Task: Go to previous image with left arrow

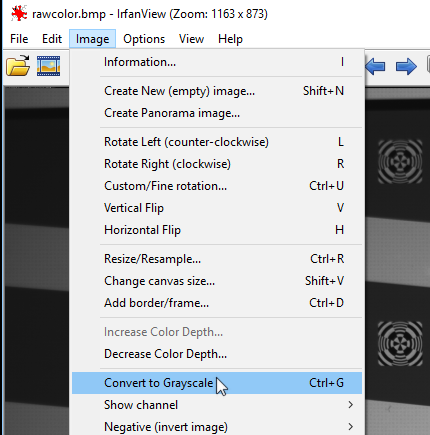Action: pyautogui.click(x=376, y=66)
